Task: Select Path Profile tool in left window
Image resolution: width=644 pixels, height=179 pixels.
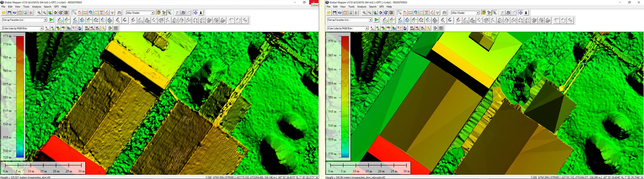Action: [x=96, y=13]
